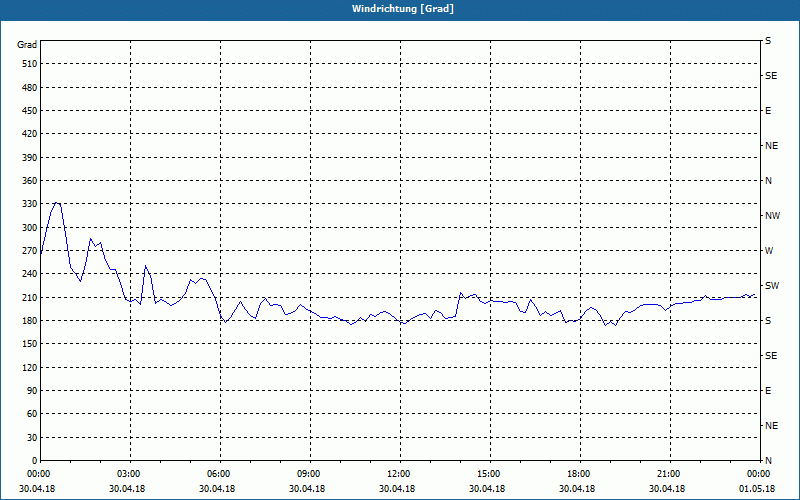Select the 360 degree axis label
The image size is (800, 500).
(29, 181)
